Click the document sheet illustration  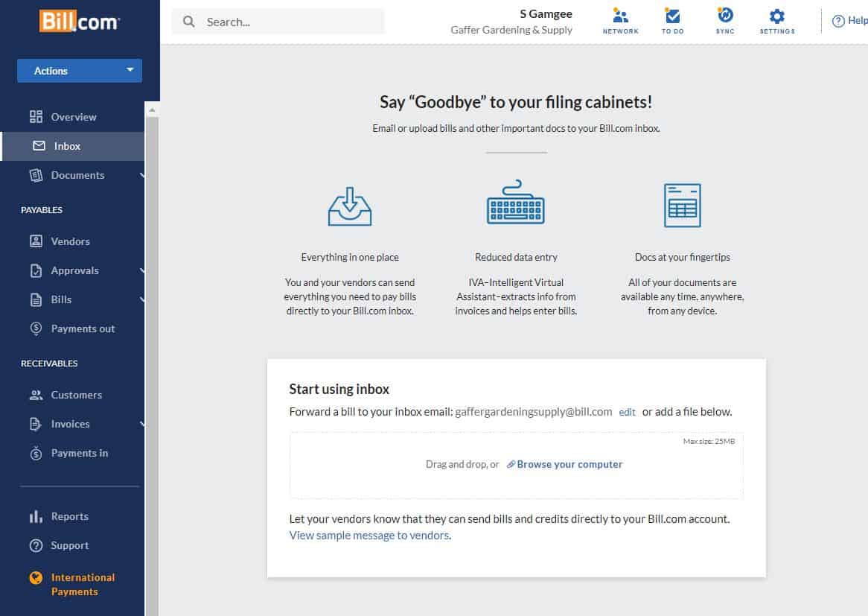[x=683, y=205]
